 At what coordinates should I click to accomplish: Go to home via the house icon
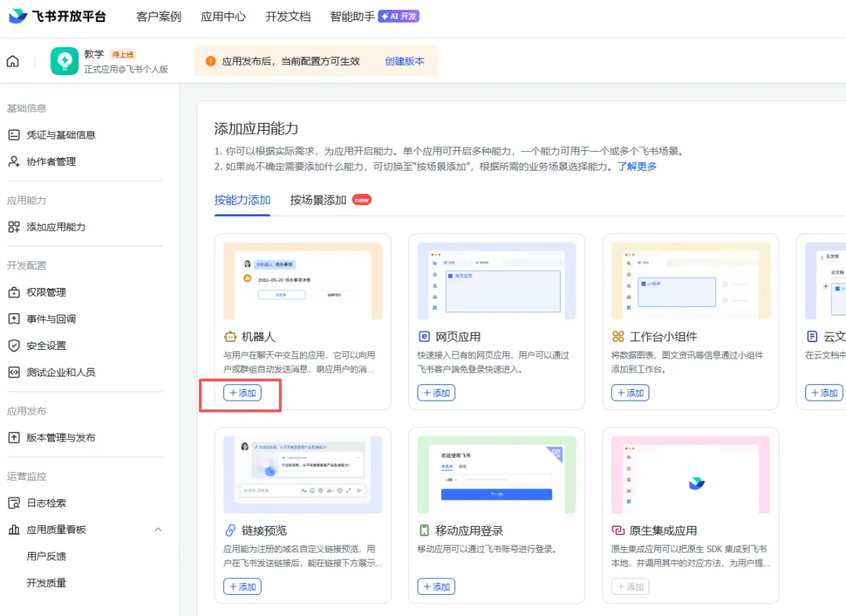13,61
